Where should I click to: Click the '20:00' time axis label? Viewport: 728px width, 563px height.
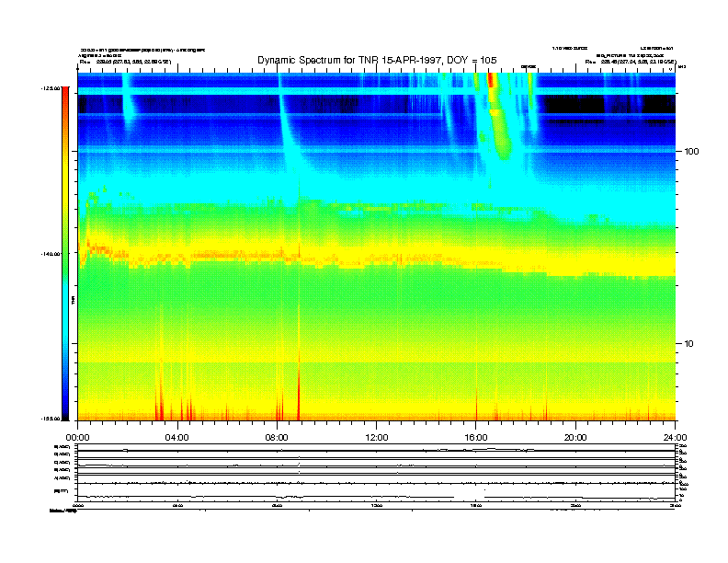click(575, 437)
